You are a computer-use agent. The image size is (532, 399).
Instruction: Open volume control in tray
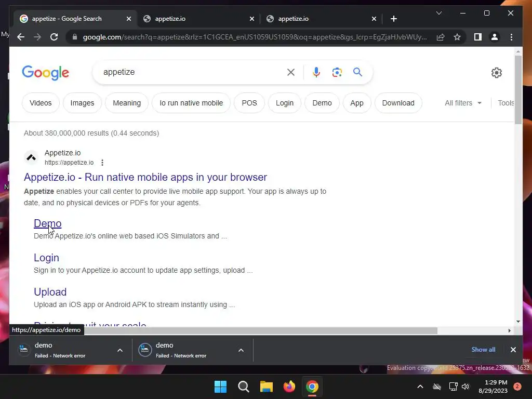click(465, 387)
